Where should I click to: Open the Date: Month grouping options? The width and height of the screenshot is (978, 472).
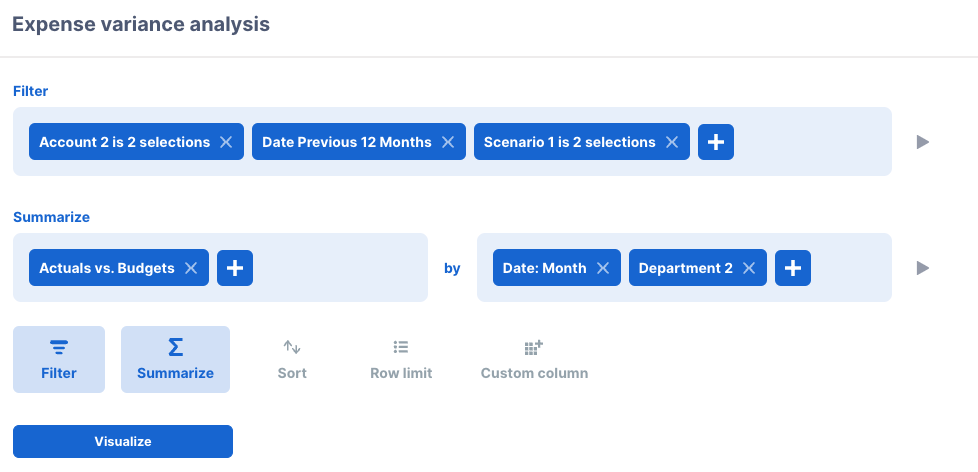coord(545,268)
